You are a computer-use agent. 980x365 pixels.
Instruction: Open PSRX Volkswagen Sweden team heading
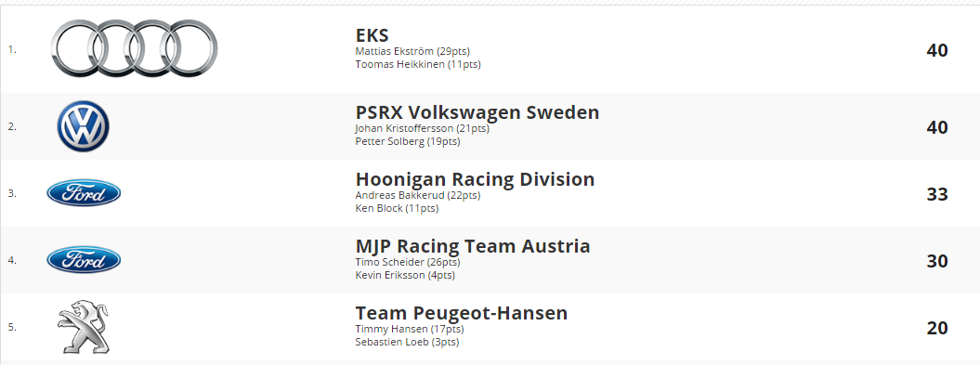(x=477, y=112)
